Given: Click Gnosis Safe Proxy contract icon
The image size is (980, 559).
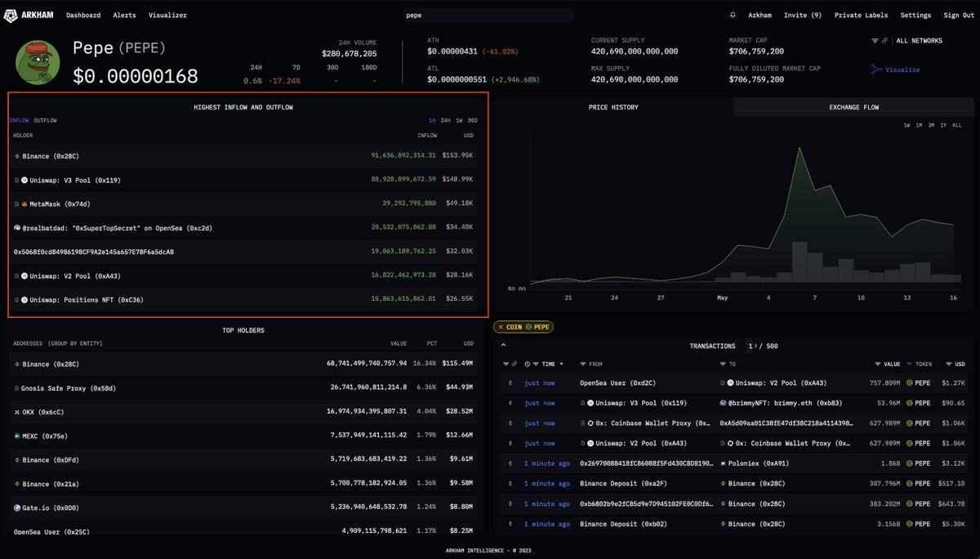Looking at the screenshot, I should [x=17, y=388].
